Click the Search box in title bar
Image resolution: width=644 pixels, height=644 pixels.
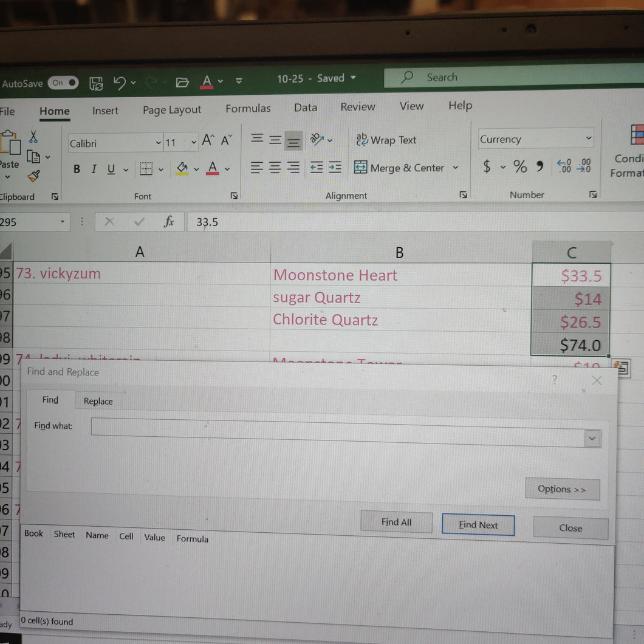point(513,77)
